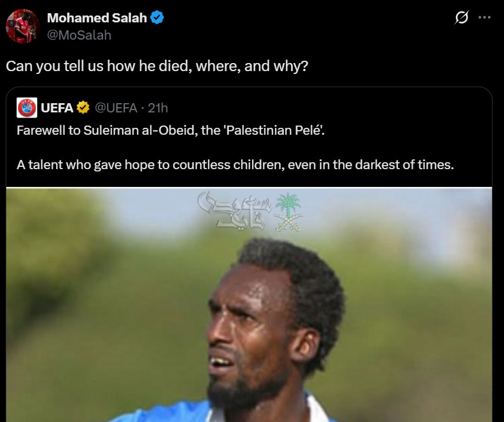504x422 pixels.
Task: Click UEFA's gold verified badge
Action: click(x=83, y=108)
